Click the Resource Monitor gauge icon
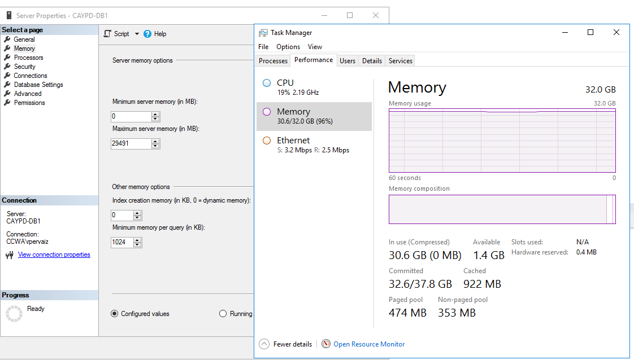634x364 pixels. click(x=326, y=344)
